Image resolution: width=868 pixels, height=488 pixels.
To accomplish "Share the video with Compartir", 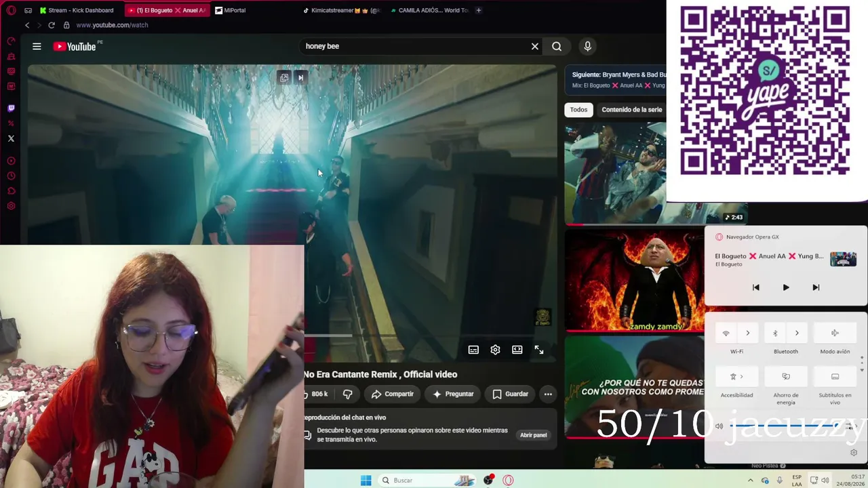I will tap(393, 394).
